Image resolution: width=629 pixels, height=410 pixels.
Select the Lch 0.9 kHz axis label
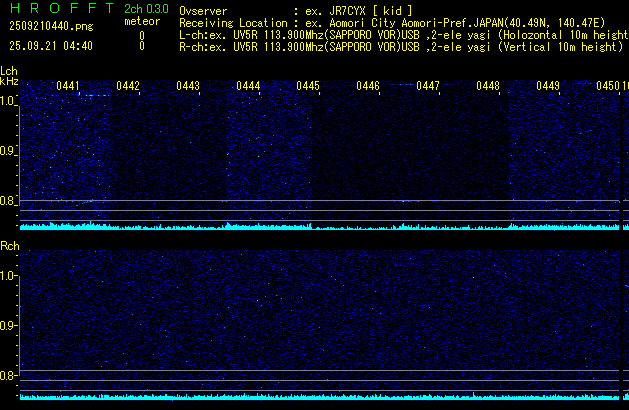9,151
